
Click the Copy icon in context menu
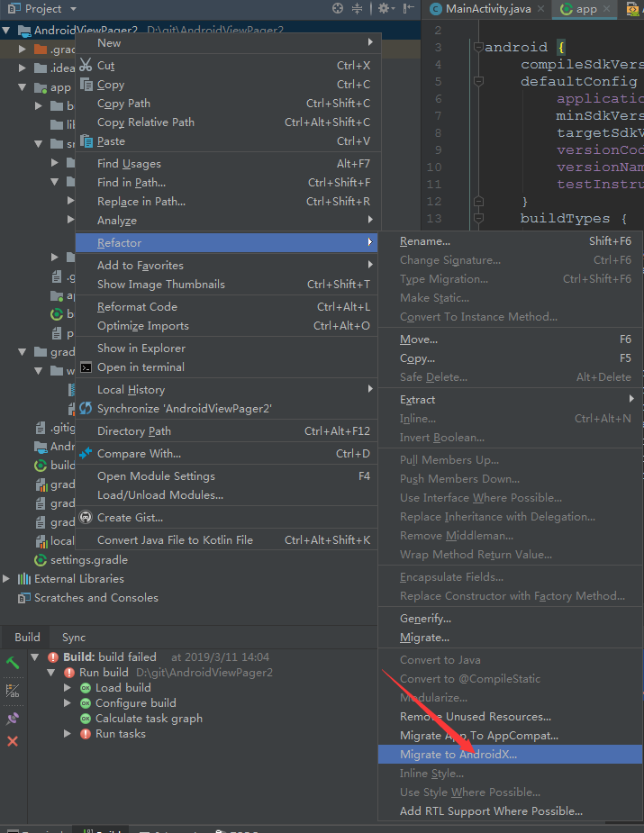click(86, 84)
